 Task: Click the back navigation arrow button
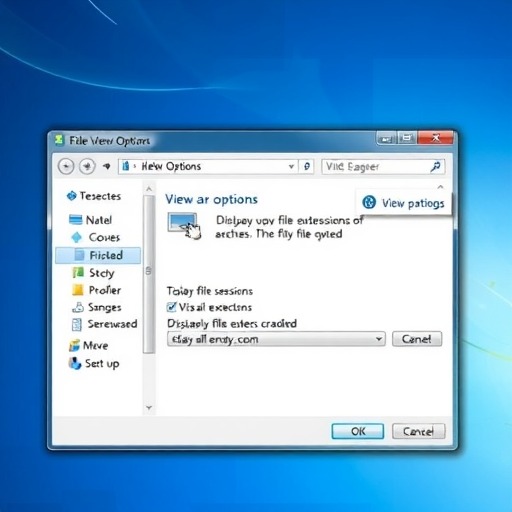[66, 166]
